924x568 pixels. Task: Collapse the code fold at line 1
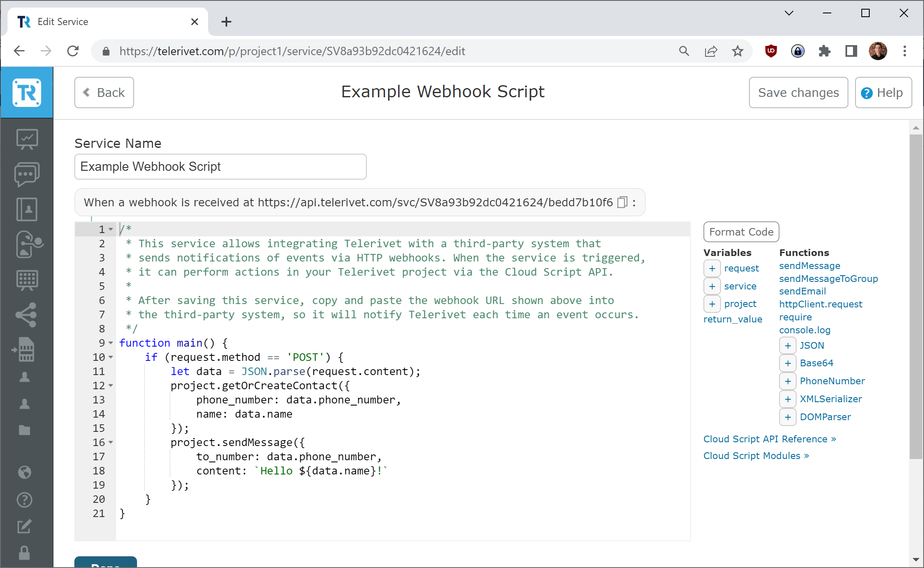coord(111,229)
